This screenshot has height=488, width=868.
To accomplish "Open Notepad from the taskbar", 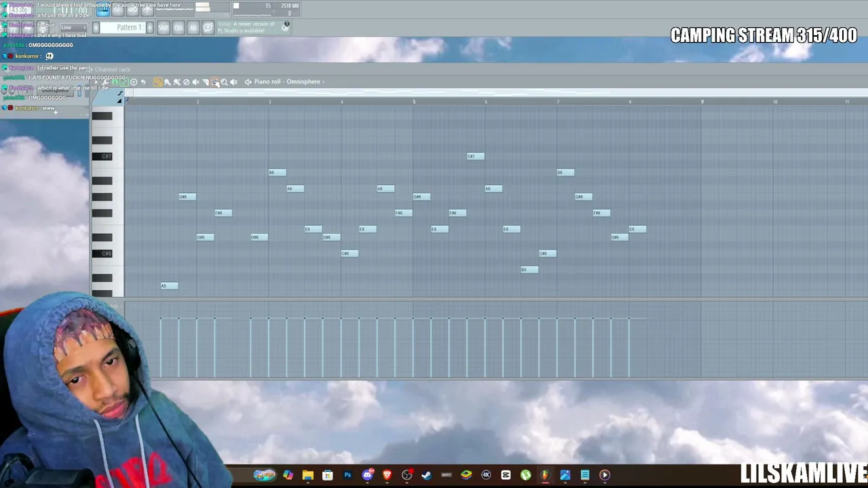I will coord(585,475).
